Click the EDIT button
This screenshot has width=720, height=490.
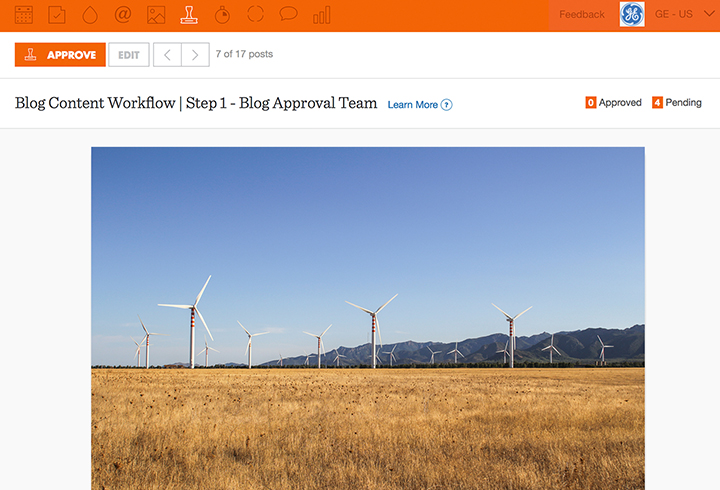click(x=129, y=55)
